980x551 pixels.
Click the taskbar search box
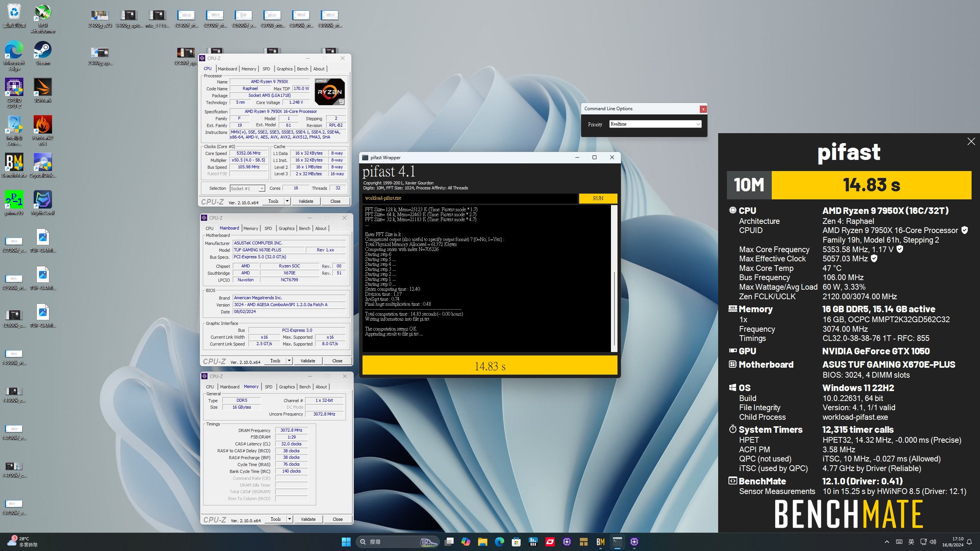point(397,542)
